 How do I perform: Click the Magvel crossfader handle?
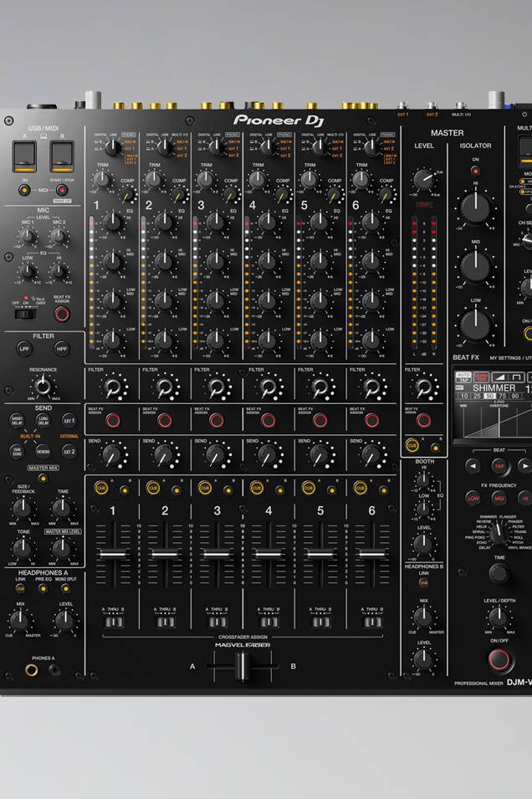click(x=243, y=666)
